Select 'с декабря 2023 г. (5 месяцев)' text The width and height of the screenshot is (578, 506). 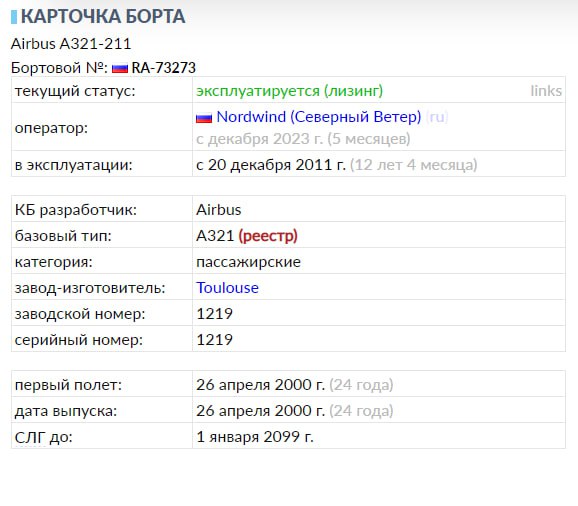coord(303,139)
